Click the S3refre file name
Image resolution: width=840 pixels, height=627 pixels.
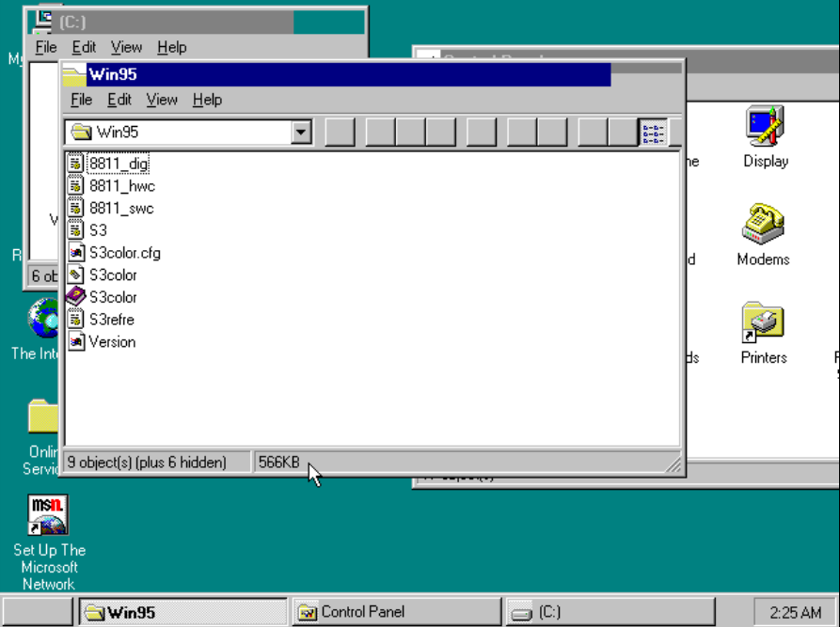click(x=111, y=320)
